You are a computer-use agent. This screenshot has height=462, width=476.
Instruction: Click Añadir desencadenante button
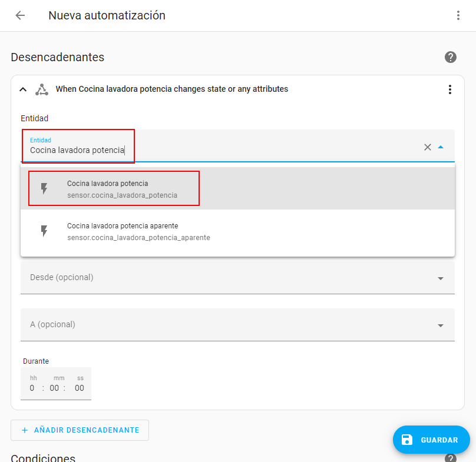tap(80, 430)
